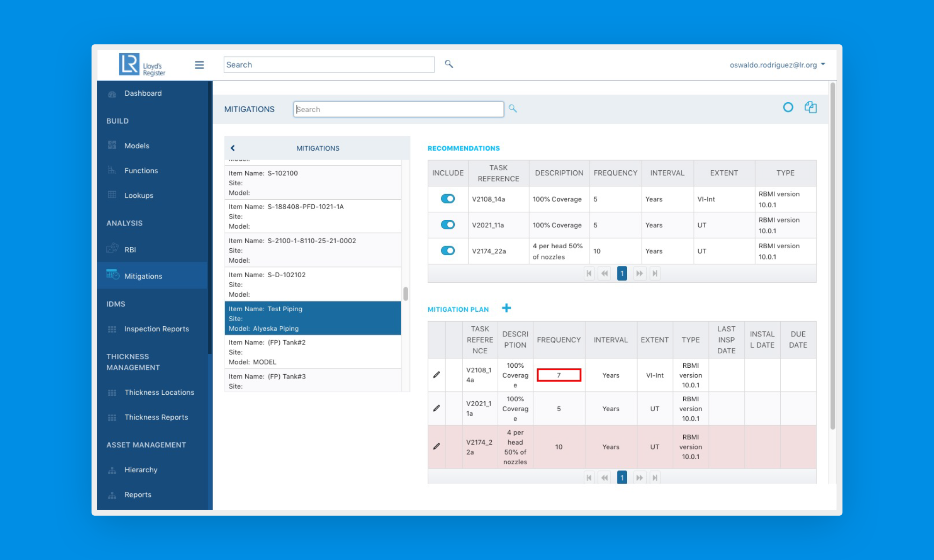Toggle include switch for V2174_22a
The width and height of the screenshot is (934, 560).
pyautogui.click(x=448, y=251)
